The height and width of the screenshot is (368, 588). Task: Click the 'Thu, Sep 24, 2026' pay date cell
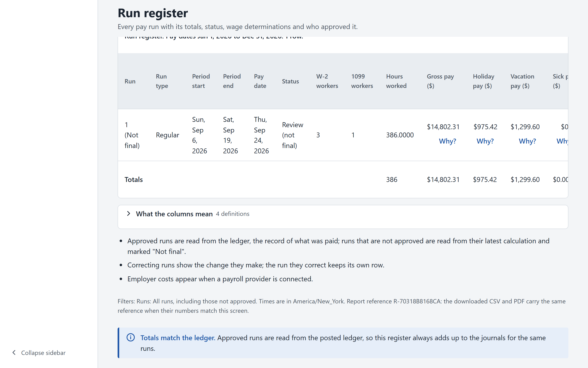[x=261, y=135]
